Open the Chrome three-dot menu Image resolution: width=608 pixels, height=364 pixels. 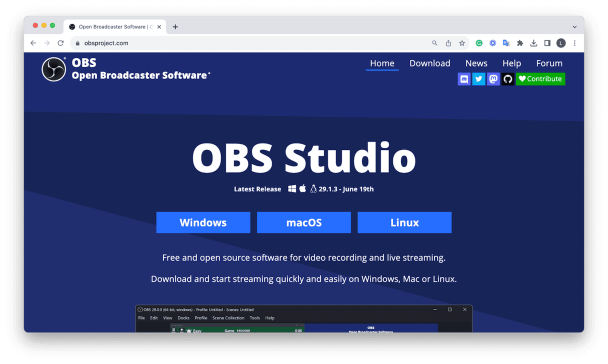coord(574,43)
